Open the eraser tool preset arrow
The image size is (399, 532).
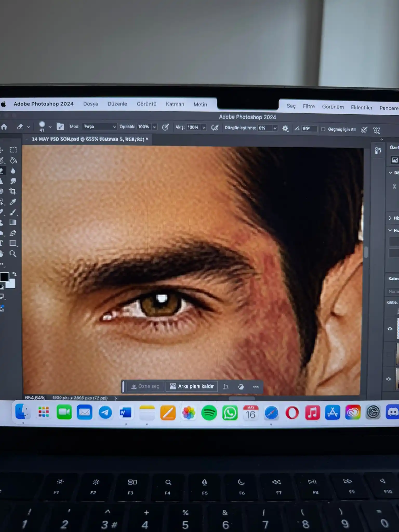coord(29,127)
